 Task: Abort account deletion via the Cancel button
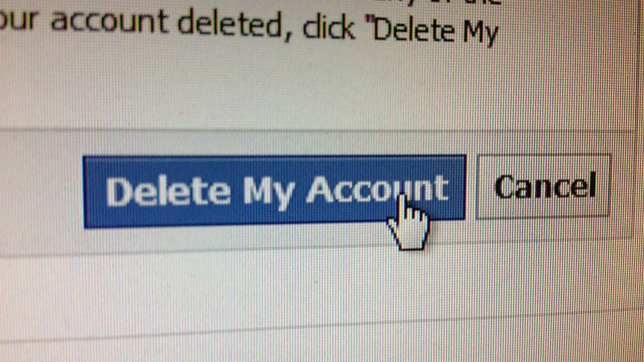(543, 186)
